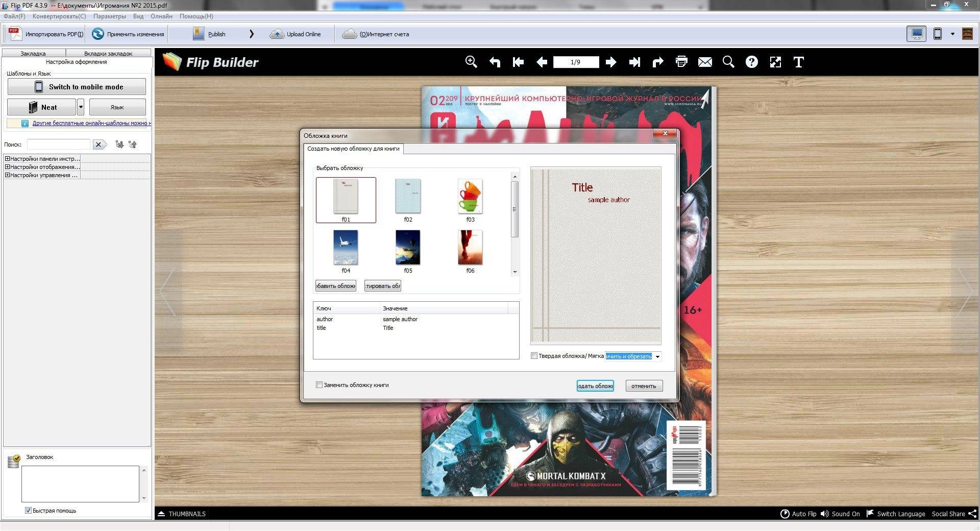
Task: Open the Помощь(H) menu
Action: point(196,16)
